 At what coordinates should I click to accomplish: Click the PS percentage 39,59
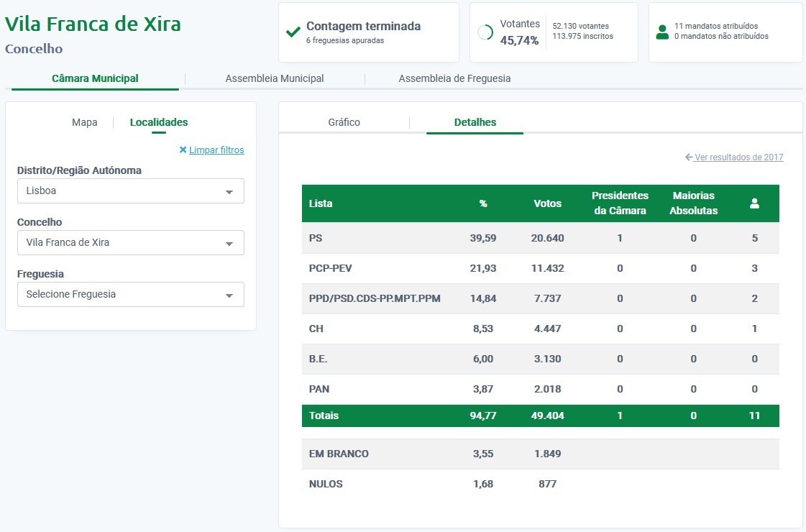pos(483,238)
